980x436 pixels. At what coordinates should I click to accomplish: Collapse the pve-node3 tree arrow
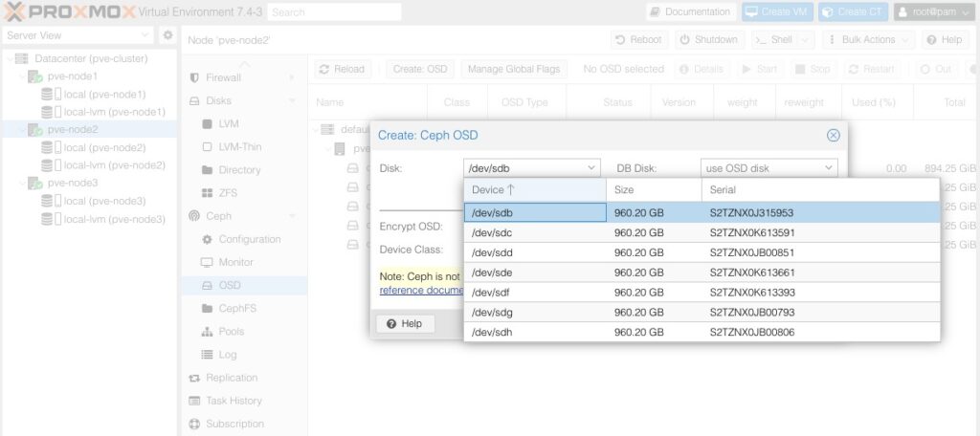click(x=22, y=183)
